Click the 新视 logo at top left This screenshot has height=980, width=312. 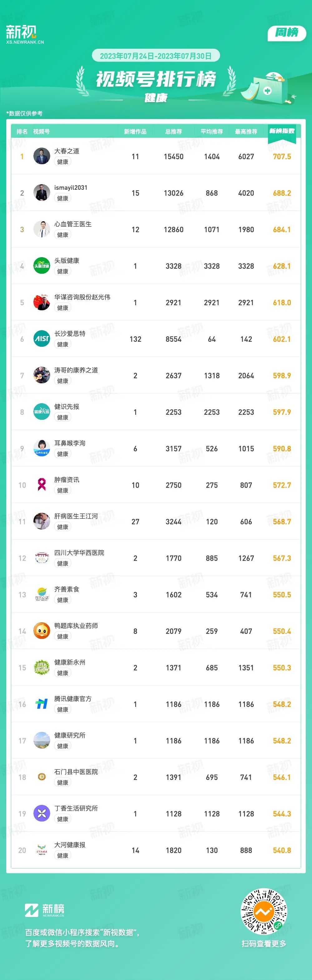click(25, 34)
